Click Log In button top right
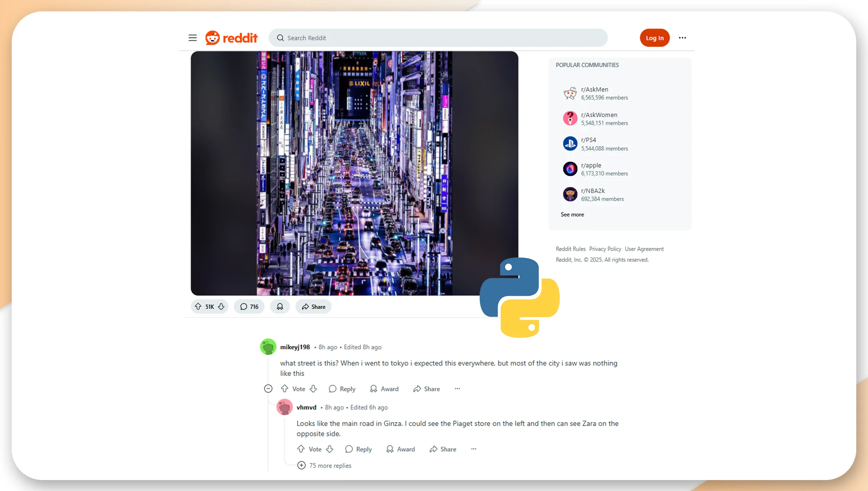Viewport: 868px width, 491px height. [654, 37]
